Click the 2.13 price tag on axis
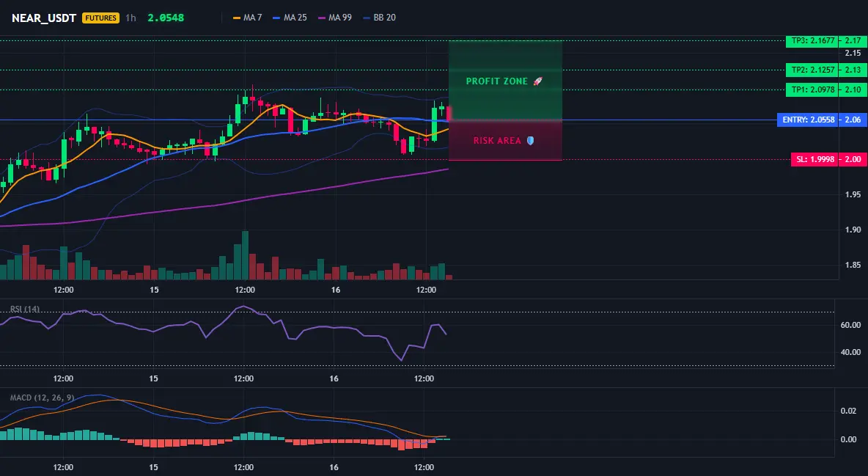Screen dimensions: 868x476 (x=853, y=70)
